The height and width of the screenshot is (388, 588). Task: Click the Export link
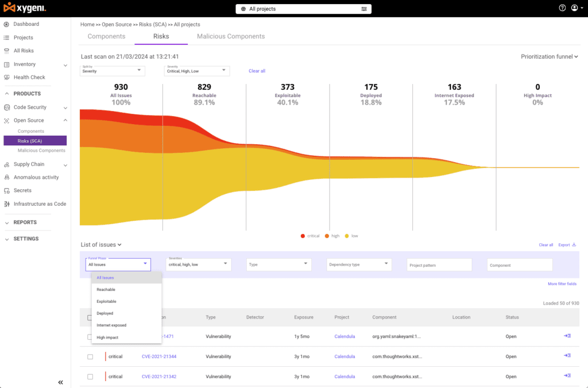coord(567,245)
